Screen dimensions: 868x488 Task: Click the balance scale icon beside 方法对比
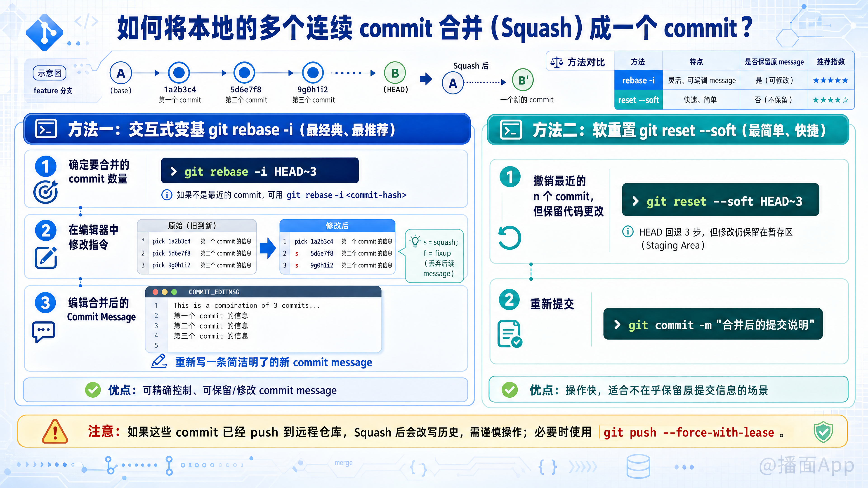pyautogui.click(x=557, y=62)
